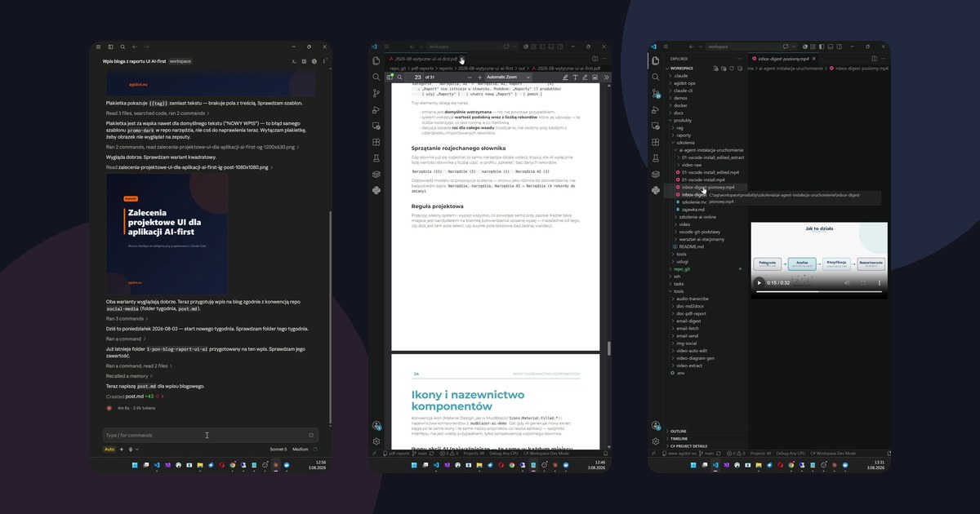The image size is (980, 514).
Task: Open inbox-digest-pionowy.mp4 in Explorer
Action: pos(710,187)
